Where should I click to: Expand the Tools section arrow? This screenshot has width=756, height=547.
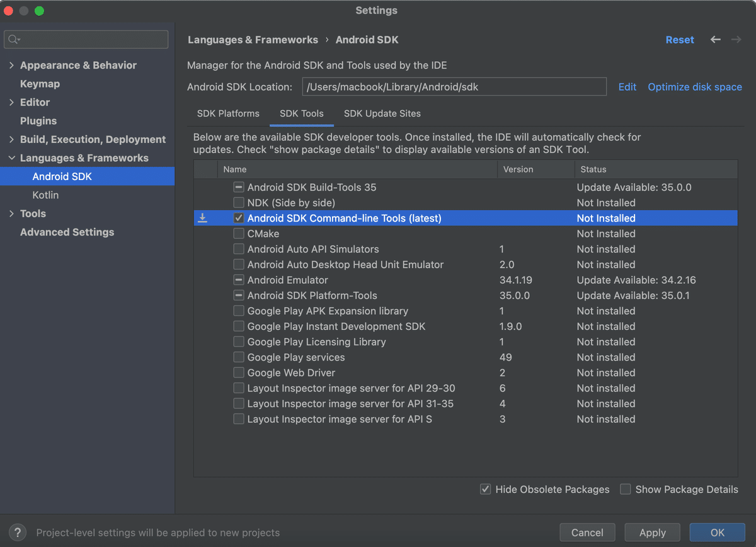[11, 213]
